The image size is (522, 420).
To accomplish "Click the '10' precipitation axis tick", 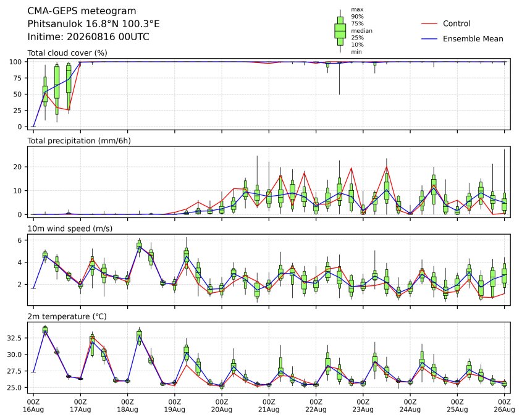I will pos(19,191).
